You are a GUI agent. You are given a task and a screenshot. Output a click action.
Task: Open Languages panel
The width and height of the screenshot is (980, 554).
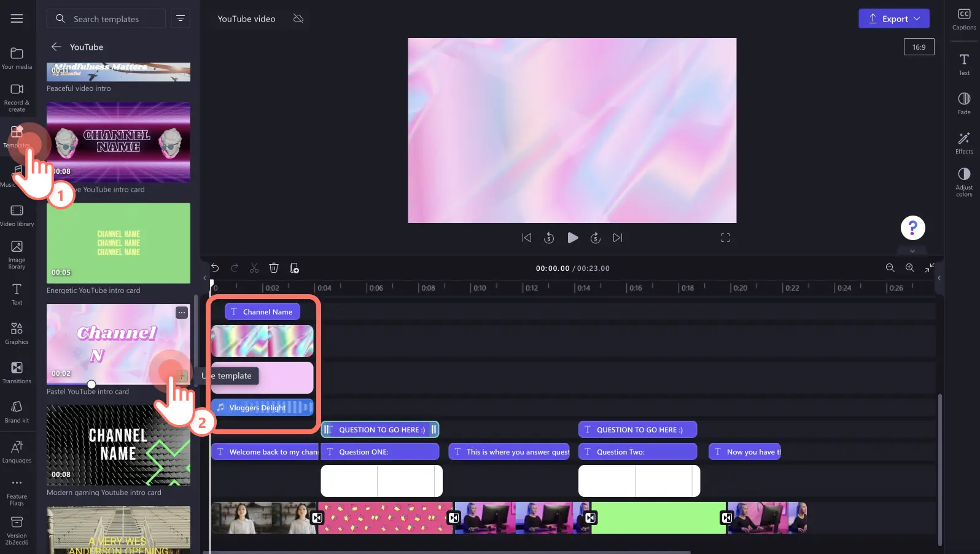(17, 452)
